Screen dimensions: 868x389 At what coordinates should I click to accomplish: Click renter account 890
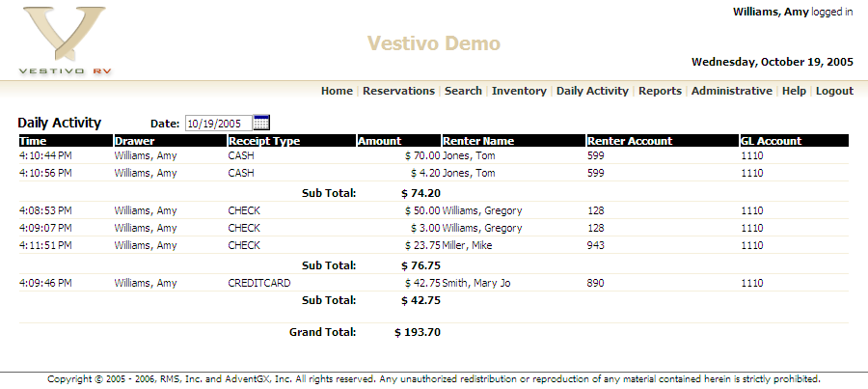pyautogui.click(x=596, y=283)
